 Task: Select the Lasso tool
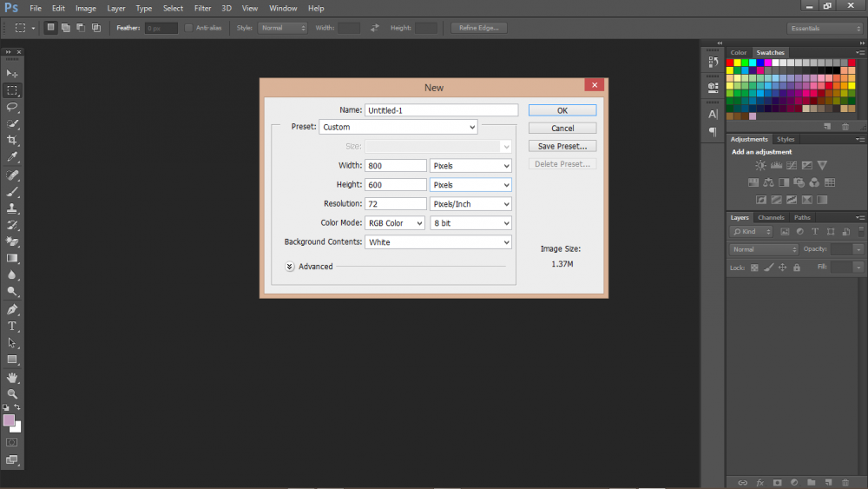click(x=12, y=107)
